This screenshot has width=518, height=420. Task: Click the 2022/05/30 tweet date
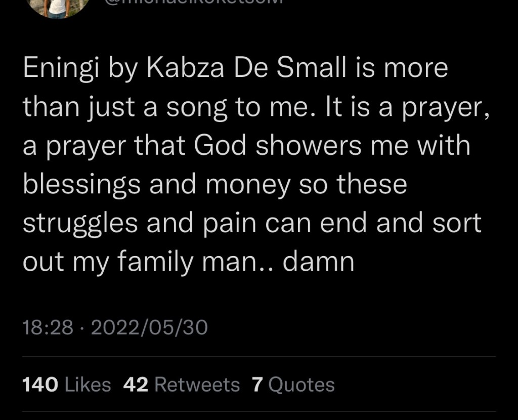point(146,328)
